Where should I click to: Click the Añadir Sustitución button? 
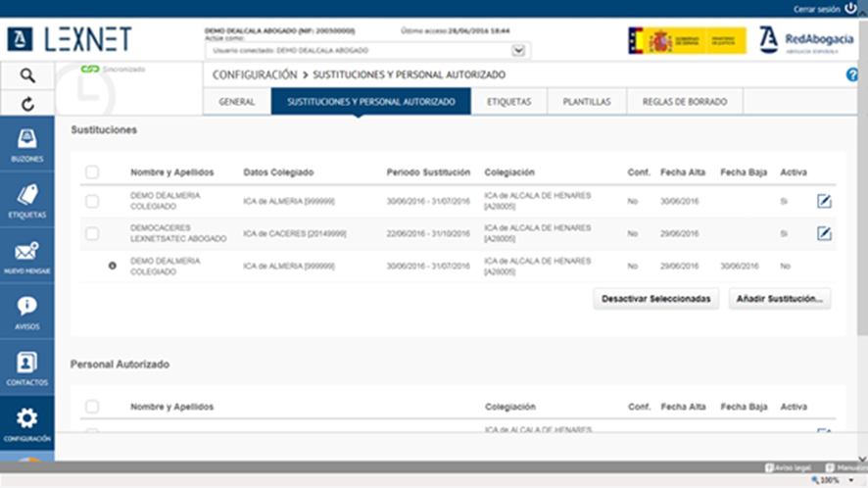(x=779, y=299)
